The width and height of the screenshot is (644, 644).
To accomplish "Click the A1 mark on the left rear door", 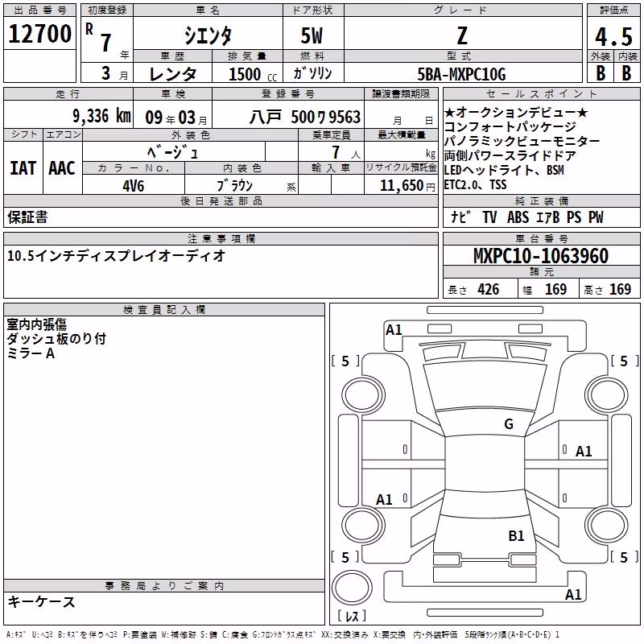I will point(385,500).
